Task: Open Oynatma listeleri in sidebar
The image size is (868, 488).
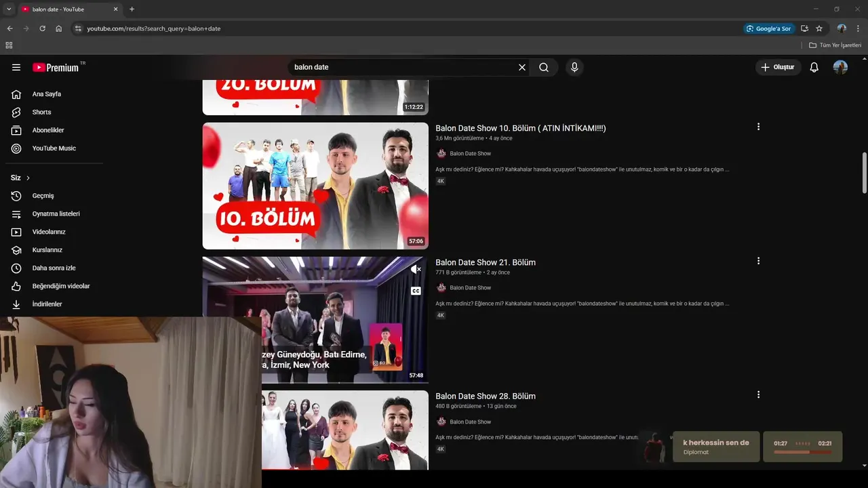Action: 54,213
